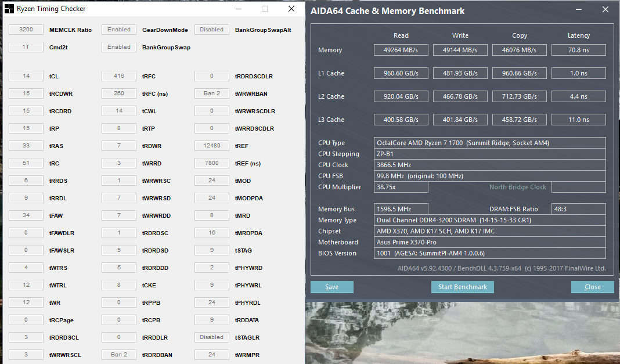Select Memory Copy result 46076 MB/s
The image size is (620, 364).
point(520,50)
